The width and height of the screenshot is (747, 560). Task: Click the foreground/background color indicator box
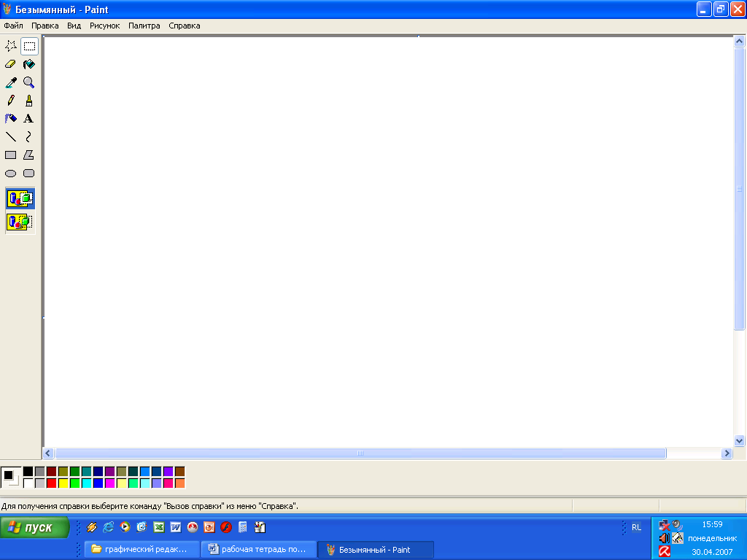[x=11, y=477]
